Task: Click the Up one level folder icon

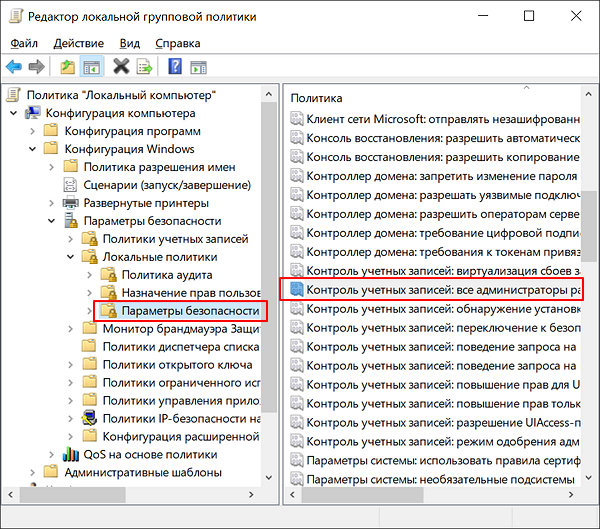Action: (x=68, y=67)
